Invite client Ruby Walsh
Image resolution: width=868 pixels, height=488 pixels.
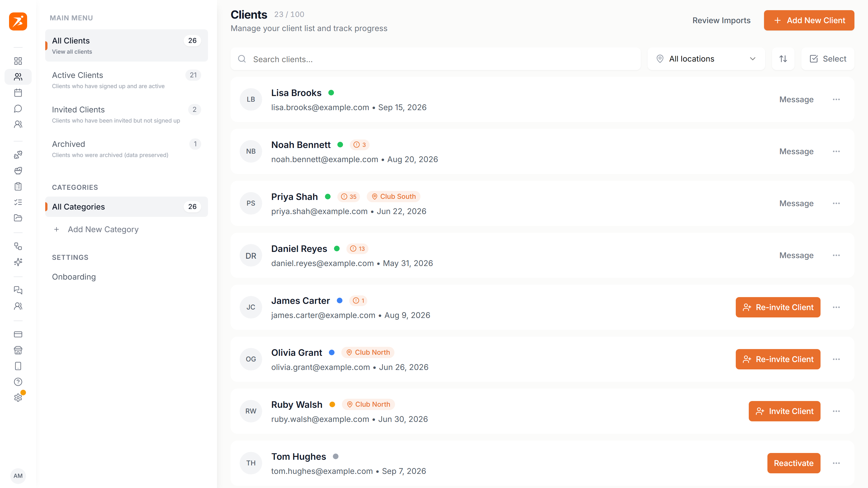(784, 411)
